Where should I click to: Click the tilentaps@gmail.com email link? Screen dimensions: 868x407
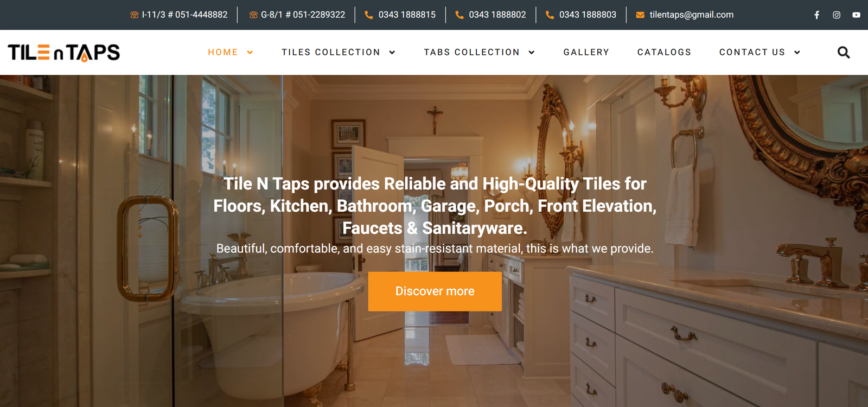[x=692, y=15]
